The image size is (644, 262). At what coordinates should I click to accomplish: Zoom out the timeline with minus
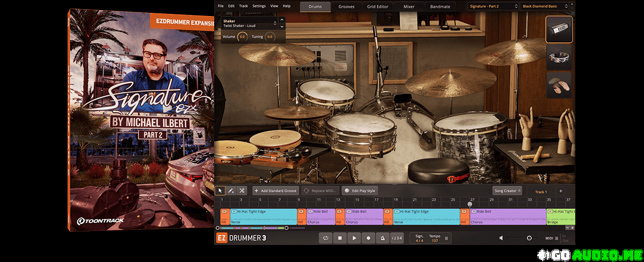(x=566, y=228)
